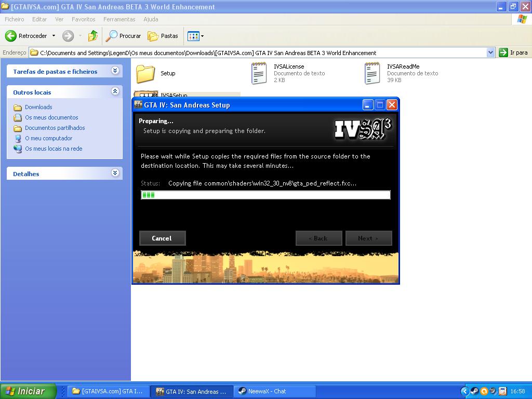Click the orange avast tray icon
The height and width of the screenshot is (399, 532).
484,391
